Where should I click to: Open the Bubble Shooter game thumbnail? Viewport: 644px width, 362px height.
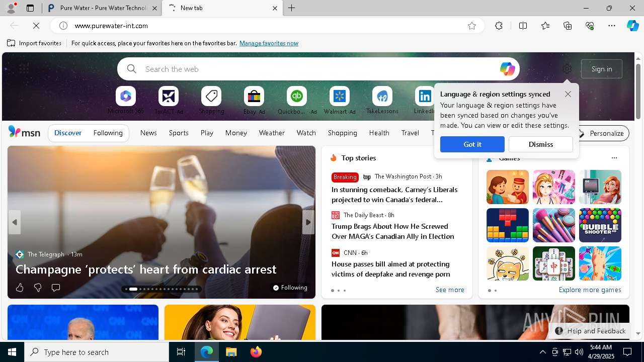pos(600,225)
